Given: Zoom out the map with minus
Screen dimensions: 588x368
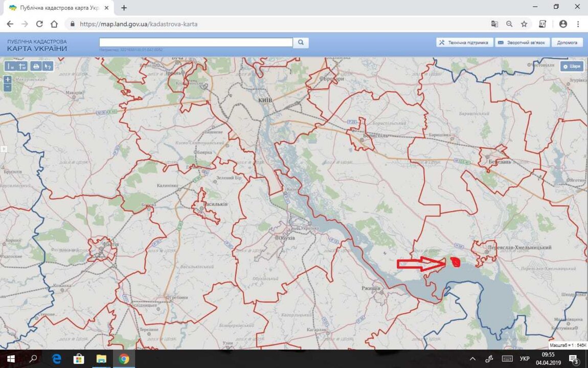Looking at the screenshot, I should click(x=7, y=87).
